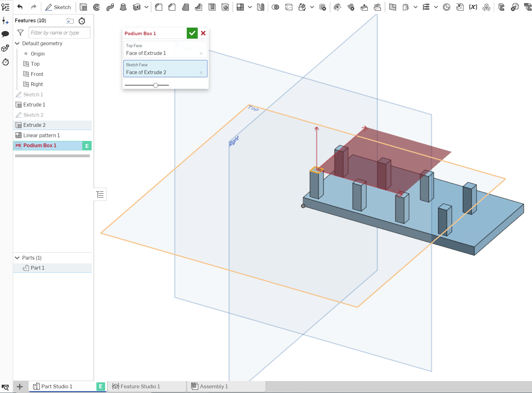Select the Replace face tool
Viewport: 532px width, 393px height.
click(378, 7)
